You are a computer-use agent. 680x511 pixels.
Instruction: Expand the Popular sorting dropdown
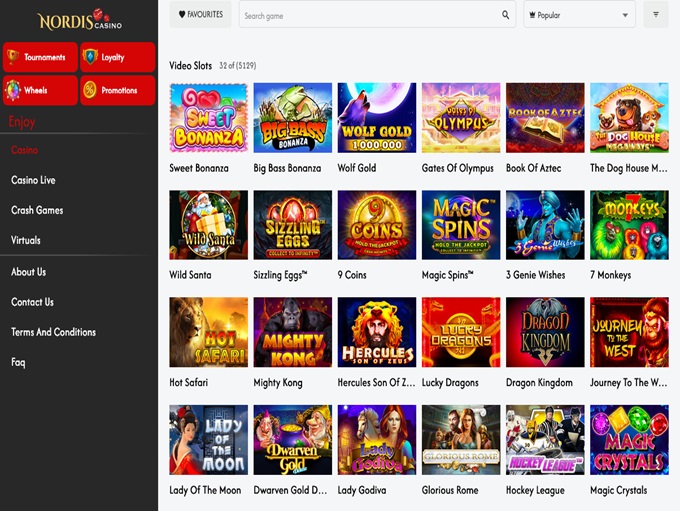click(x=579, y=15)
